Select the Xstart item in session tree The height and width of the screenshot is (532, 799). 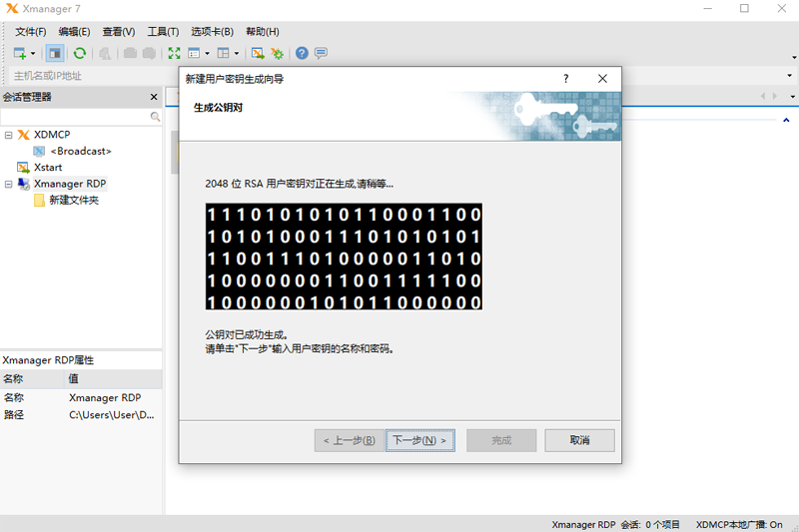coord(48,168)
